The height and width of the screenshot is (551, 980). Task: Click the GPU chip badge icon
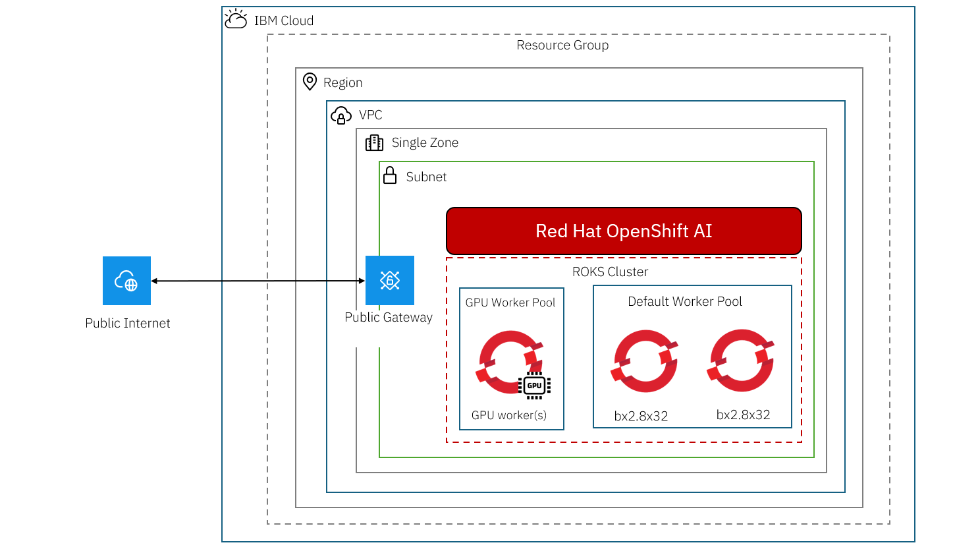(534, 386)
